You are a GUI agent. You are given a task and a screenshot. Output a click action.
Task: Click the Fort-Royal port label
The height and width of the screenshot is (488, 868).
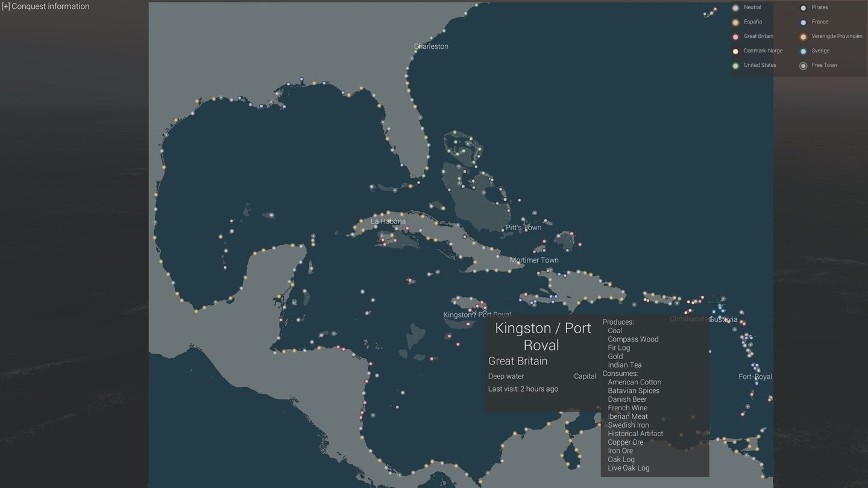tap(755, 377)
